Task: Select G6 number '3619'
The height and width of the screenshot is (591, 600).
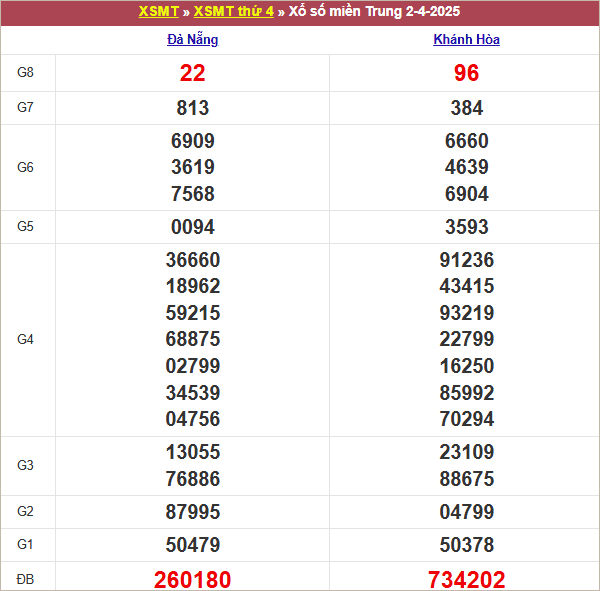Action: (192, 167)
